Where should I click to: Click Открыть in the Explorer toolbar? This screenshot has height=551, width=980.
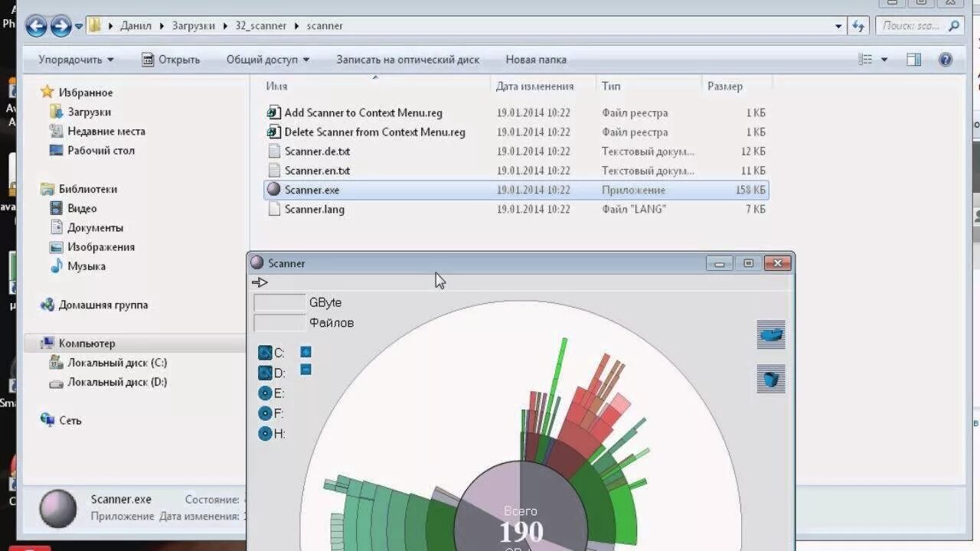point(171,60)
